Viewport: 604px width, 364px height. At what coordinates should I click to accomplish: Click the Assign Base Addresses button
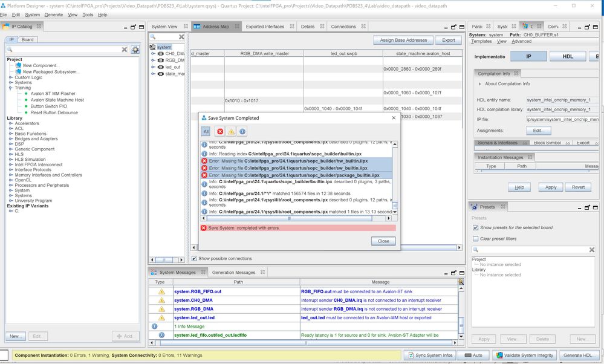click(403, 40)
